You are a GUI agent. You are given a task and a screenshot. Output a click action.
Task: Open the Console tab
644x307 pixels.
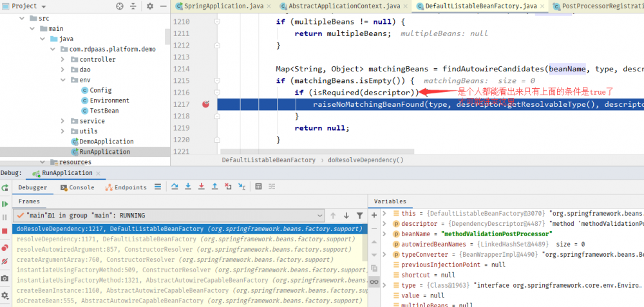(x=77, y=187)
